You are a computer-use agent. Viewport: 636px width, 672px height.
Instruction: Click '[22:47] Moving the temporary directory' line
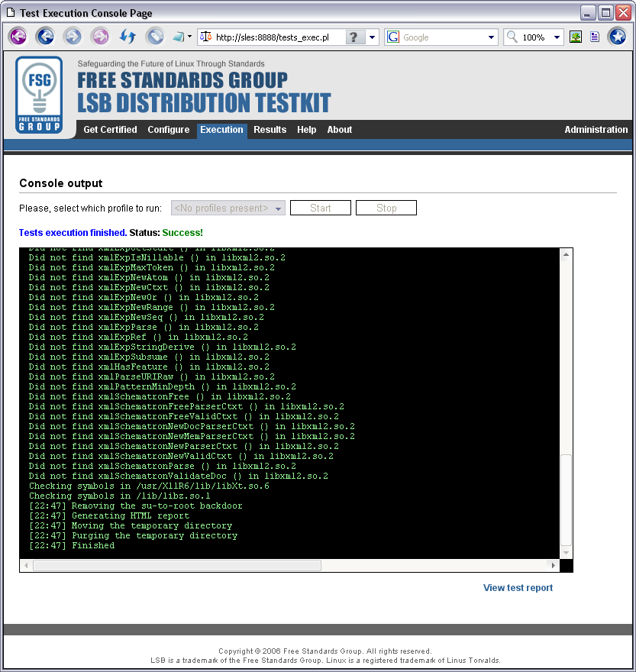131,525
